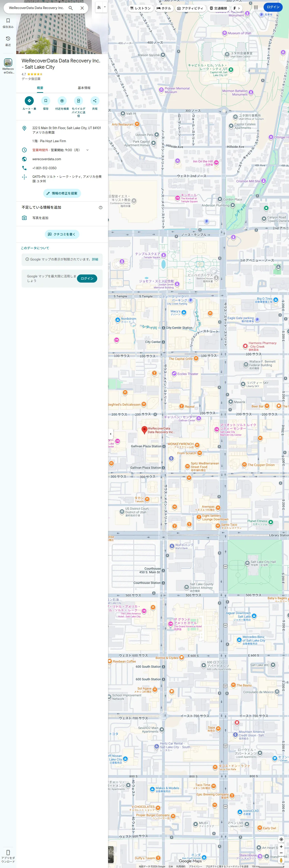Click the Salt Lake City Hall marker
The image size is (289, 868).
click(247, 563)
